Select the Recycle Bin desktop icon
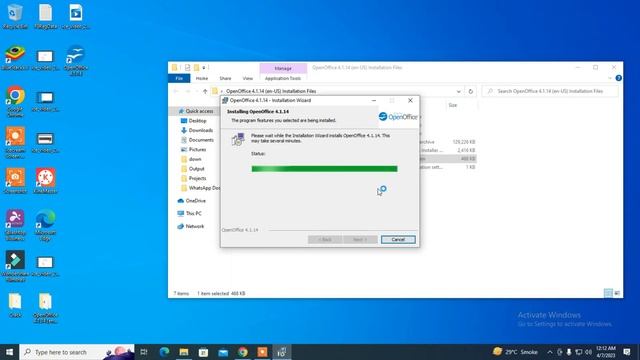This screenshot has width=640, height=360. (15, 17)
